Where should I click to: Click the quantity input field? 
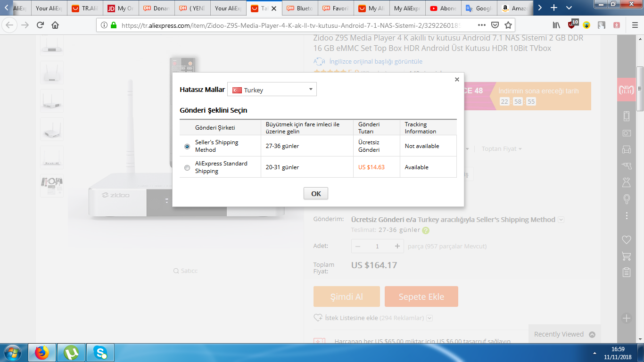[x=378, y=246]
